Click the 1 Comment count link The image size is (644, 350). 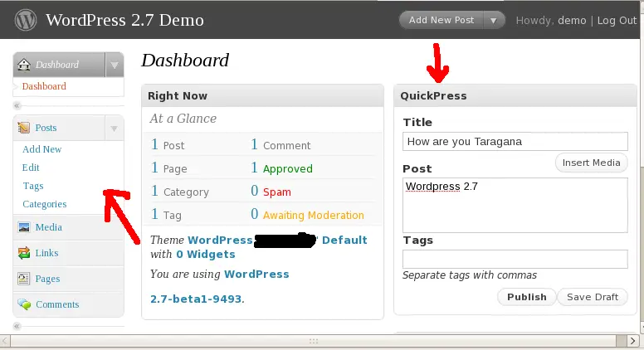tap(254, 144)
